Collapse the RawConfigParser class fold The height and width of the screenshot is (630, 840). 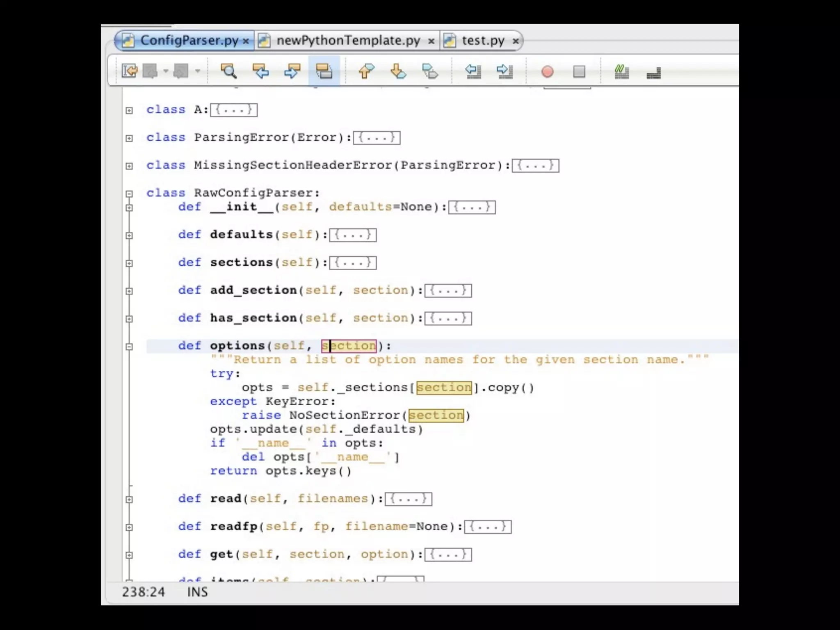point(129,194)
